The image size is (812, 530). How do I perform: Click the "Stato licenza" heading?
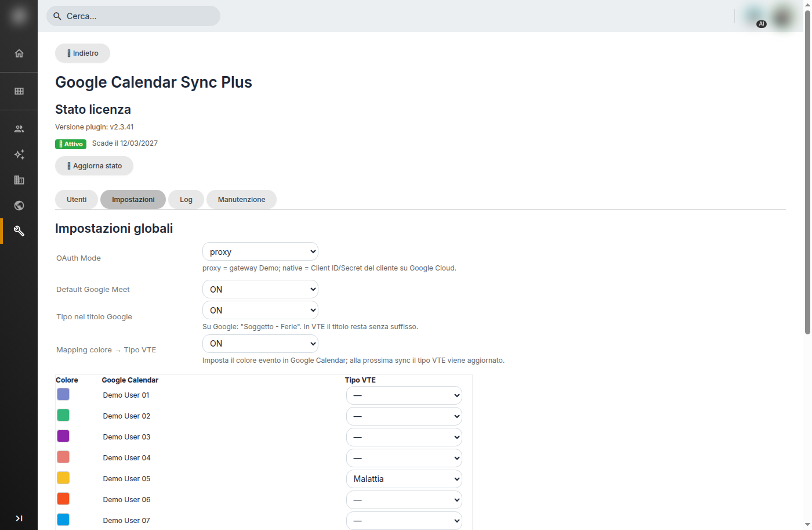point(93,109)
